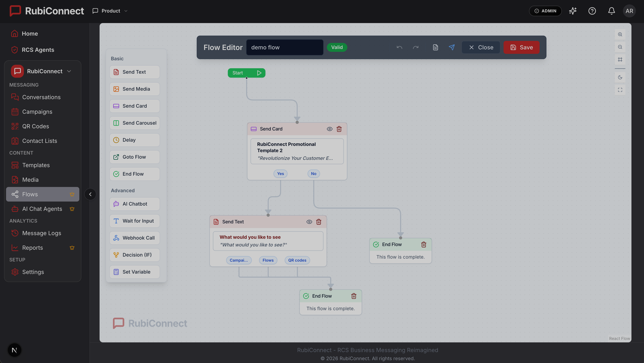Delete the bottom End Flow node

354,296
